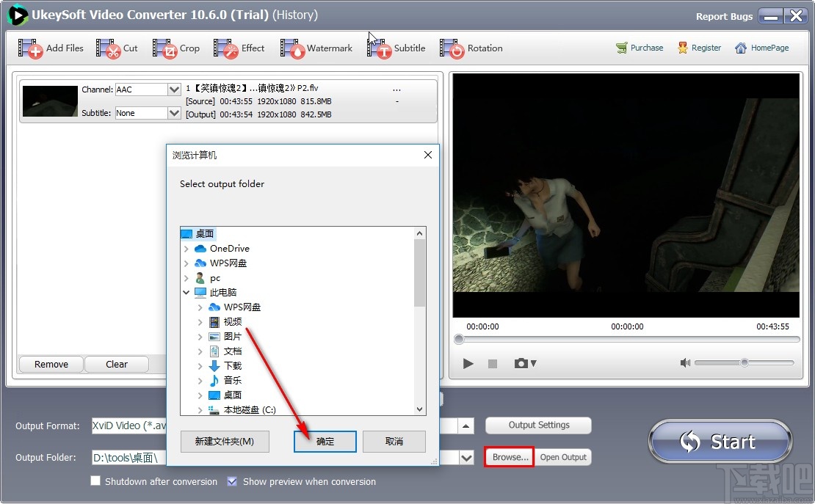Open the Channel AAC dropdown
The width and height of the screenshot is (815, 504).
(174, 90)
